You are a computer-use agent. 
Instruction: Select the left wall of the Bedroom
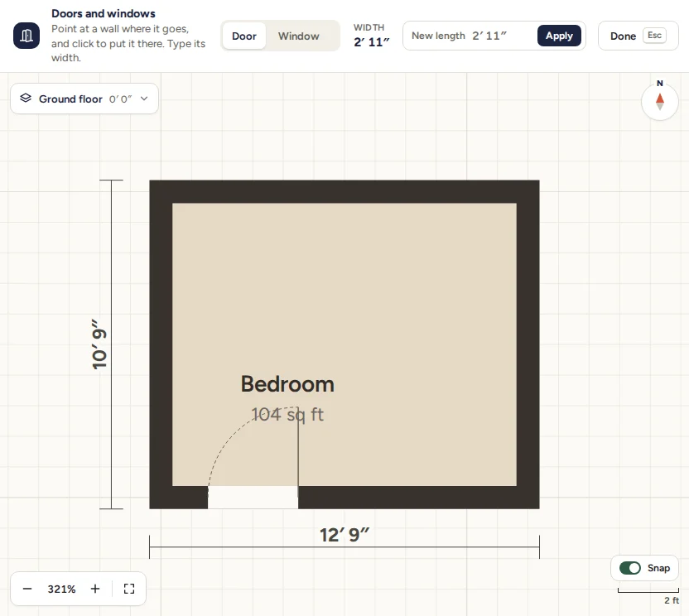(161, 344)
